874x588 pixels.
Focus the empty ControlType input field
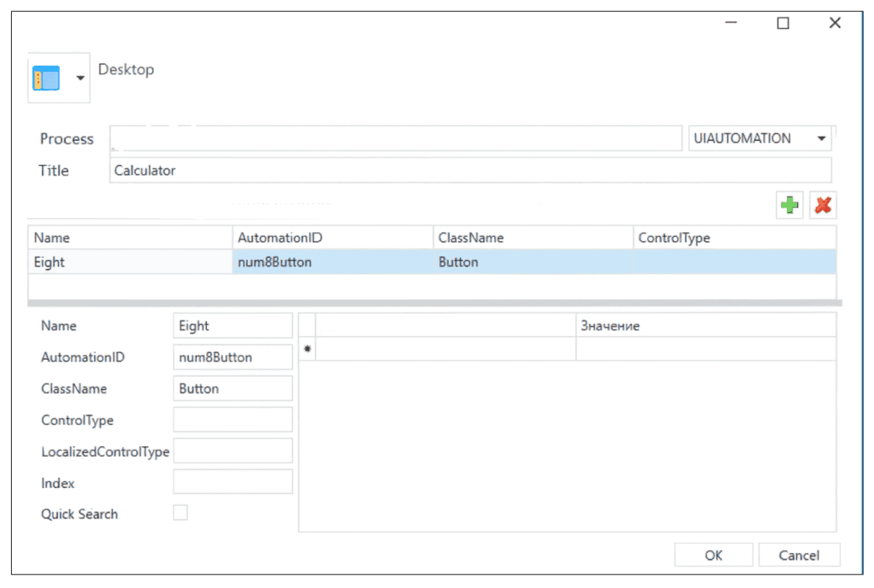tap(233, 420)
